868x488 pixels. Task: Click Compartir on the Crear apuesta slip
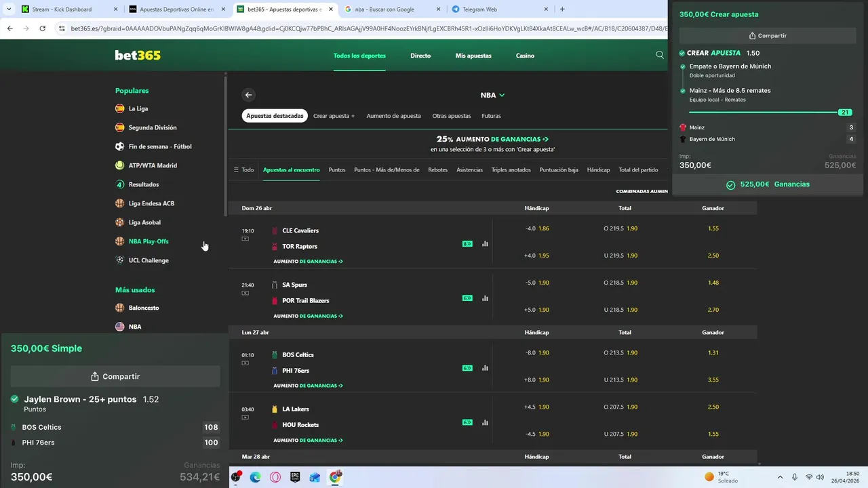pos(768,36)
